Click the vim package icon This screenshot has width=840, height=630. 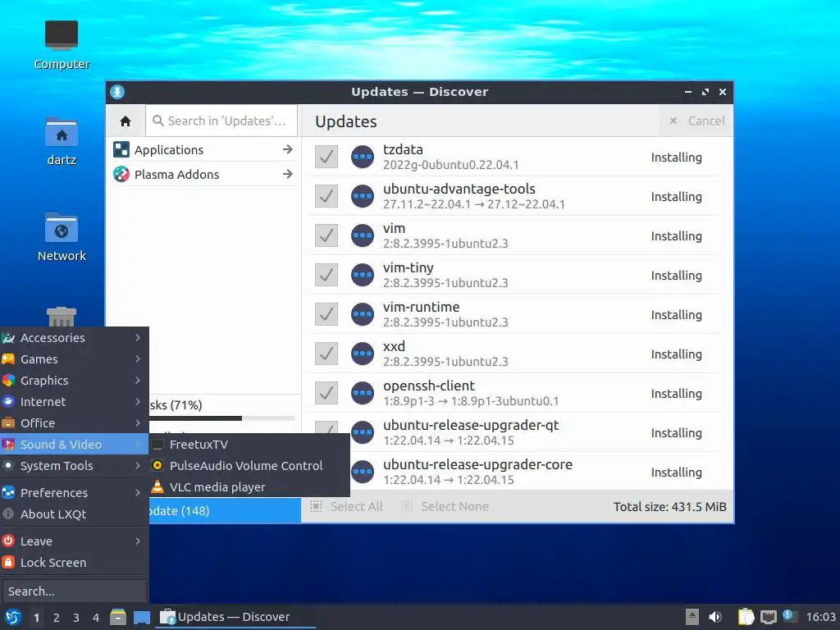363,235
